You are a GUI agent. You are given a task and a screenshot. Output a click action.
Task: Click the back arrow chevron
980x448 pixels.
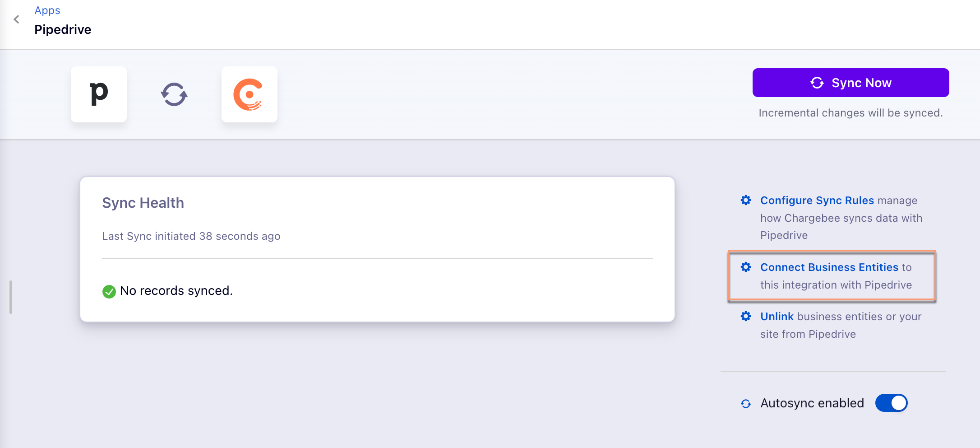[x=17, y=19]
